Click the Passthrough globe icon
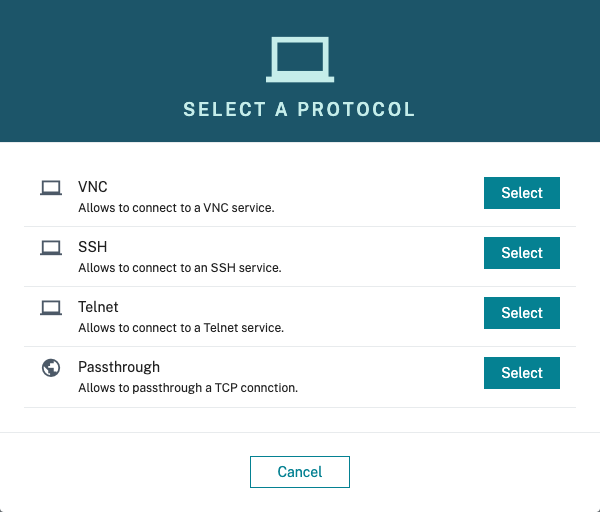This screenshot has width=600, height=512. click(50, 368)
